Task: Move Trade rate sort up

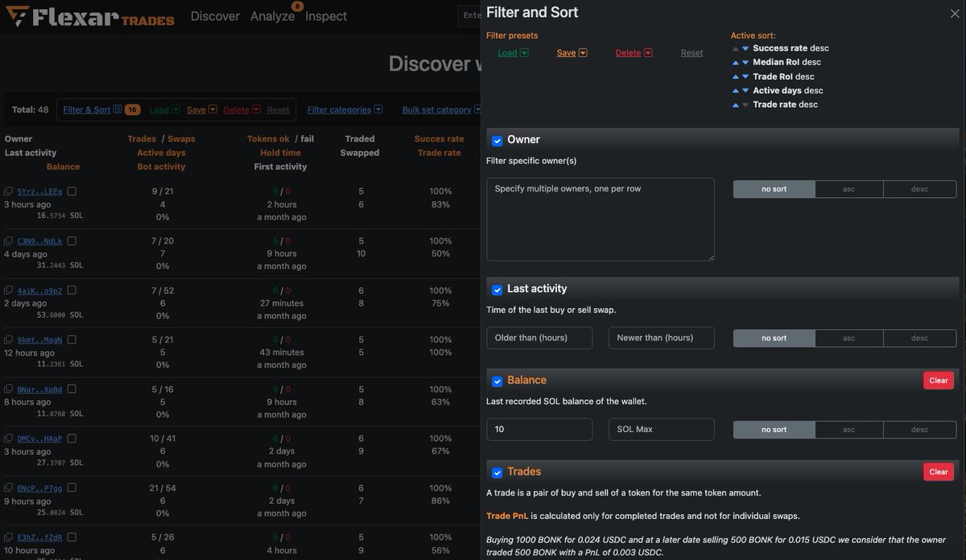Action: [735, 105]
